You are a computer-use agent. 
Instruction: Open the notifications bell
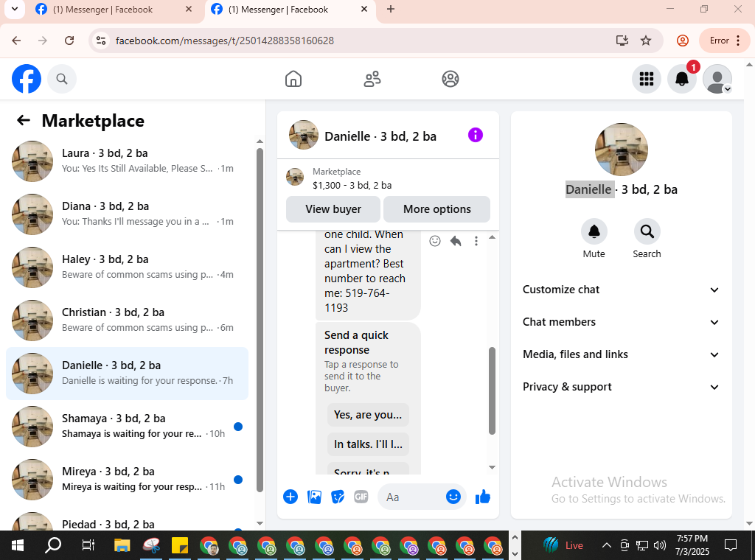[x=682, y=79]
